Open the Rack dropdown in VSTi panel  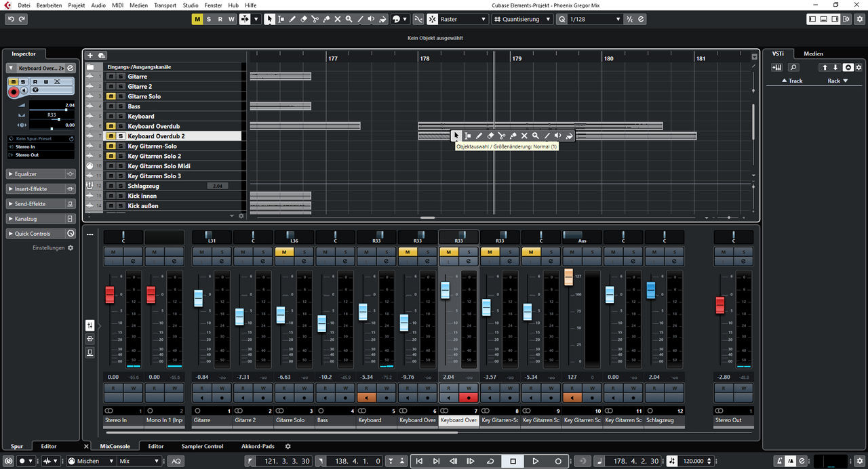pos(837,81)
